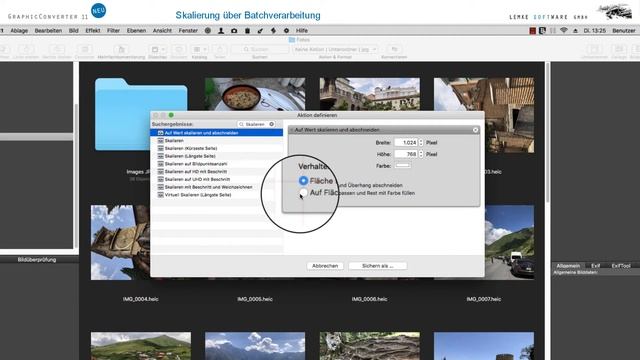The height and width of the screenshot is (360, 640).
Task: Click the Mehrfachumwandlung toolbar icon
Action: (121, 49)
